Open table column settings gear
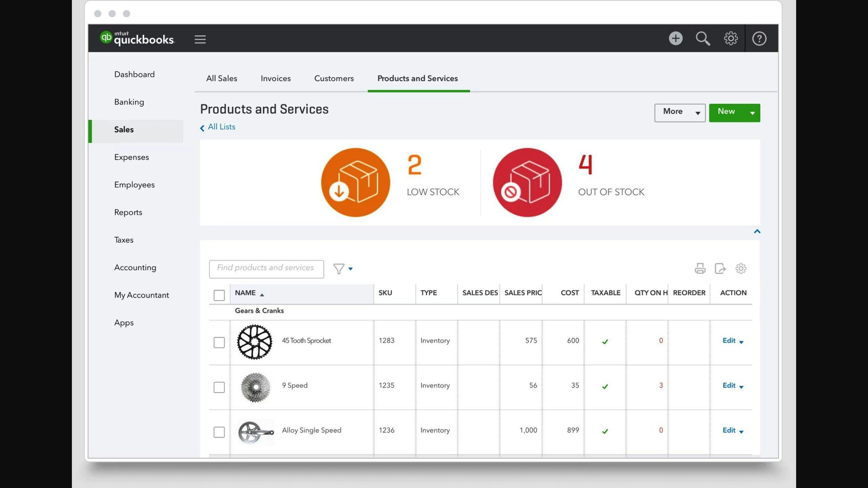This screenshot has width=868, height=488. pyautogui.click(x=741, y=269)
